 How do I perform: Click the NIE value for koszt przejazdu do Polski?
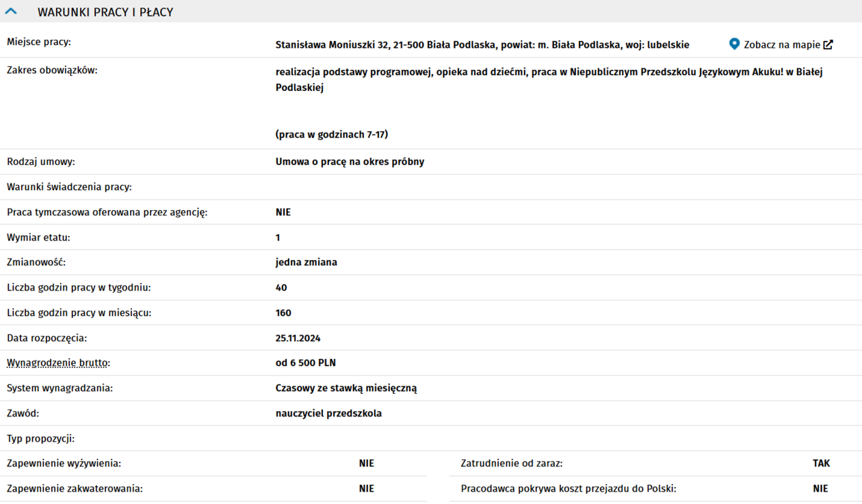(x=820, y=489)
